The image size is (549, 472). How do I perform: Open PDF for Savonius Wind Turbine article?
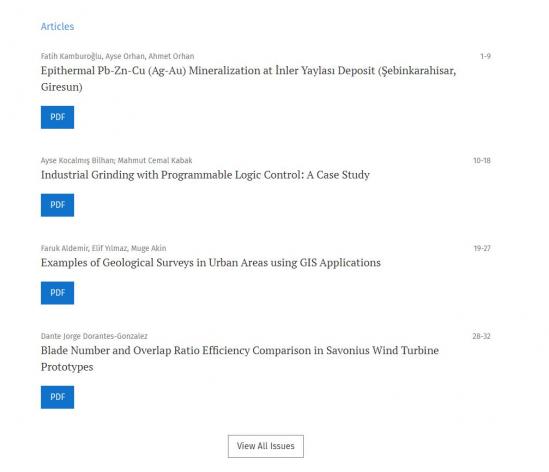[x=57, y=397]
